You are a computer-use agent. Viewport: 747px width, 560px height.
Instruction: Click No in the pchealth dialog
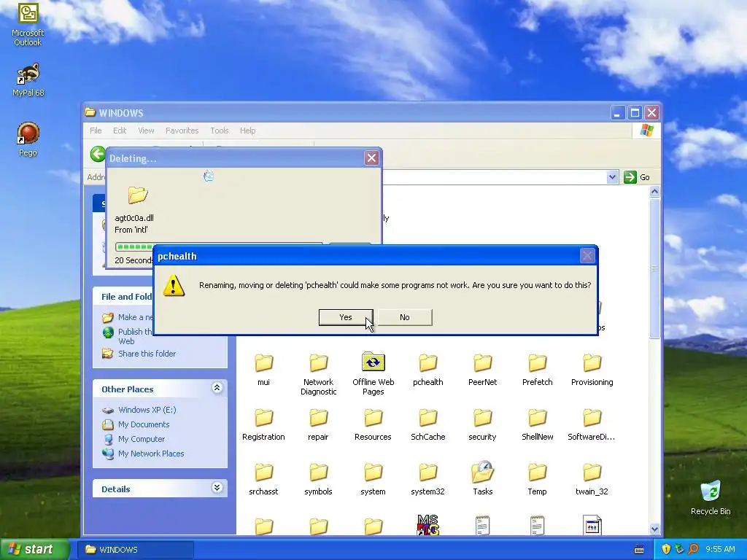(x=404, y=317)
